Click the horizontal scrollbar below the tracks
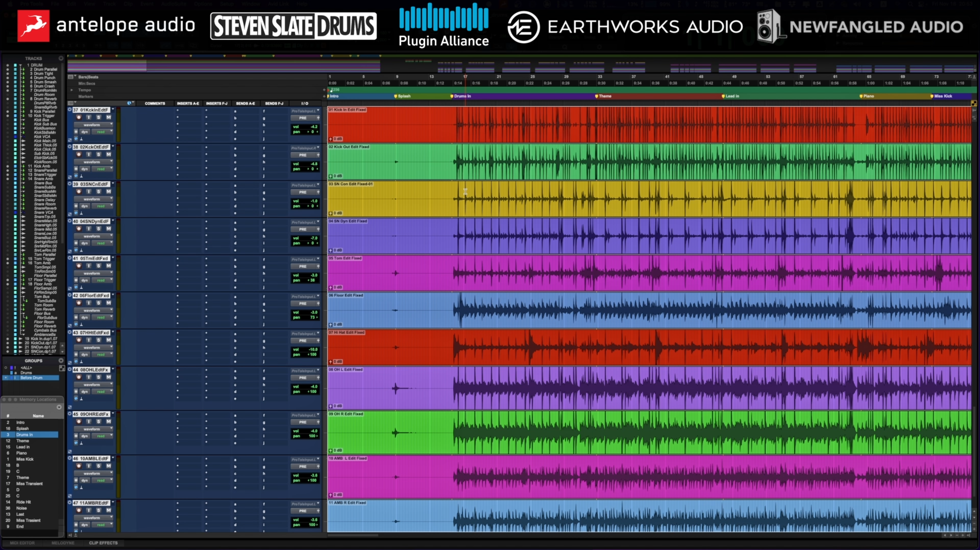The width and height of the screenshot is (980, 550). tap(353, 535)
